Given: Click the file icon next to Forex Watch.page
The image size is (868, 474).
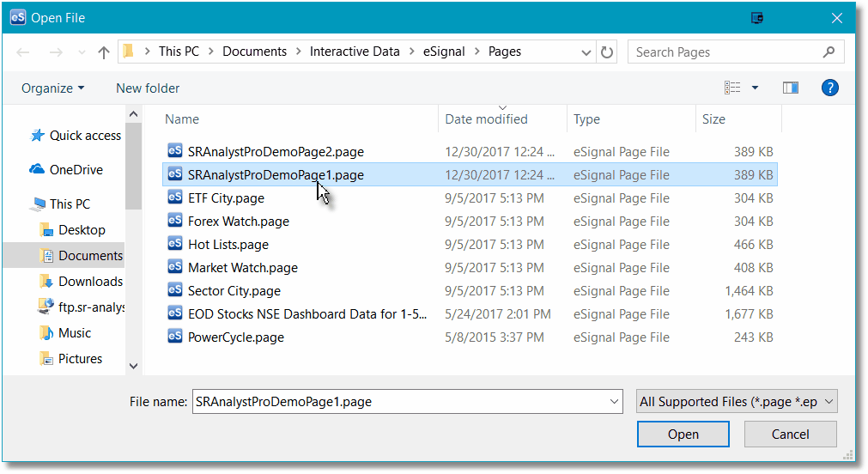Looking at the screenshot, I should (x=175, y=221).
